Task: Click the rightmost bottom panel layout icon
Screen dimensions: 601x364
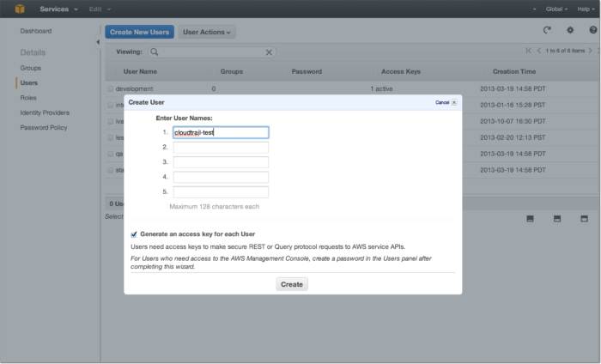Action: coord(584,219)
